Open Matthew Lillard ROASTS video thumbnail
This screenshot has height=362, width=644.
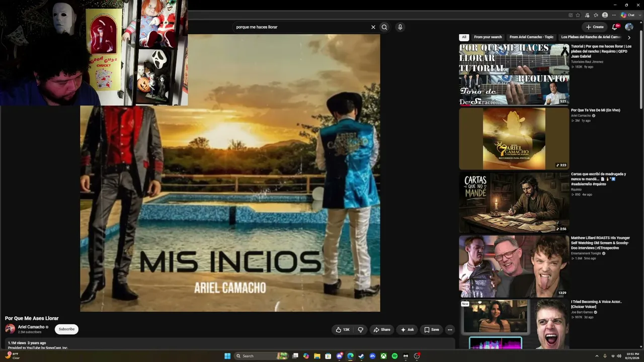tap(514, 266)
